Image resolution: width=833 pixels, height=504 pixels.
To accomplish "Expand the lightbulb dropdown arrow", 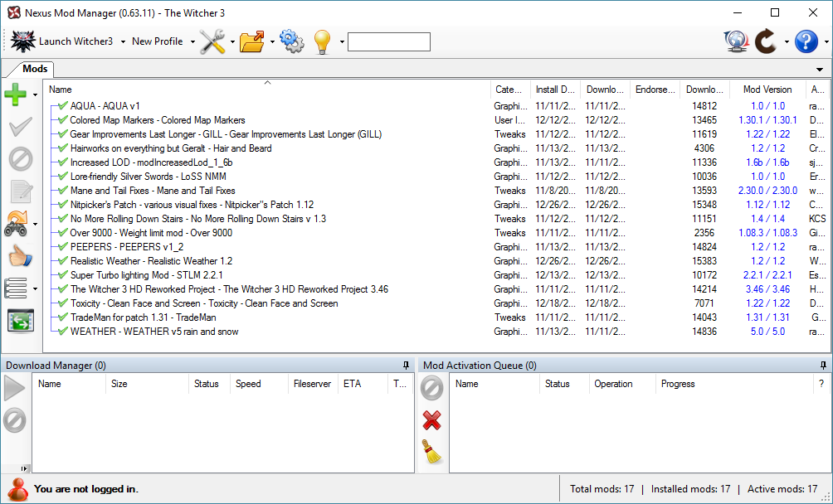I will coord(342,41).
